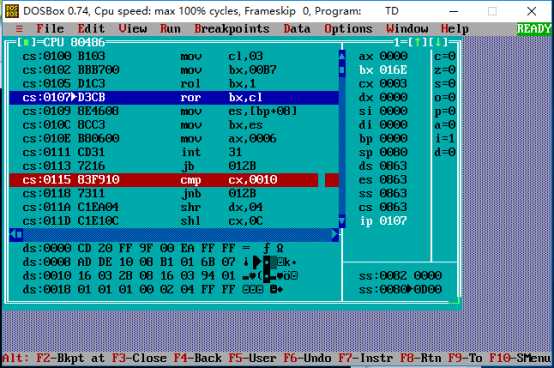Select the current line cs:0107 ror bx,cl
The width and height of the screenshot is (554, 368).
(174, 97)
